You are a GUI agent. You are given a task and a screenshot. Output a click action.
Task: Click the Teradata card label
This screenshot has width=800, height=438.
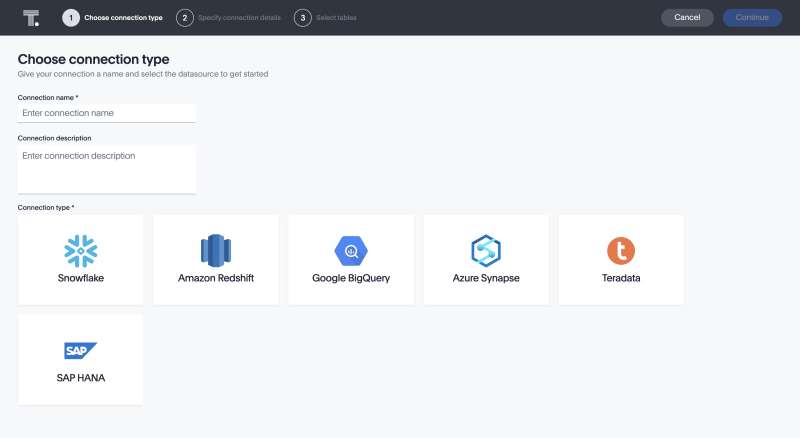click(x=621, y=278)
